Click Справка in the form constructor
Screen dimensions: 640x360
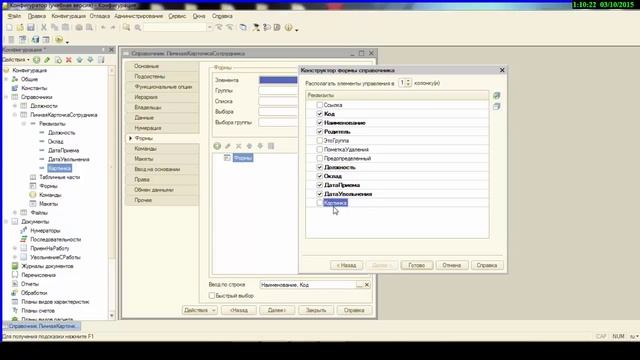click(x=487, y=265)
